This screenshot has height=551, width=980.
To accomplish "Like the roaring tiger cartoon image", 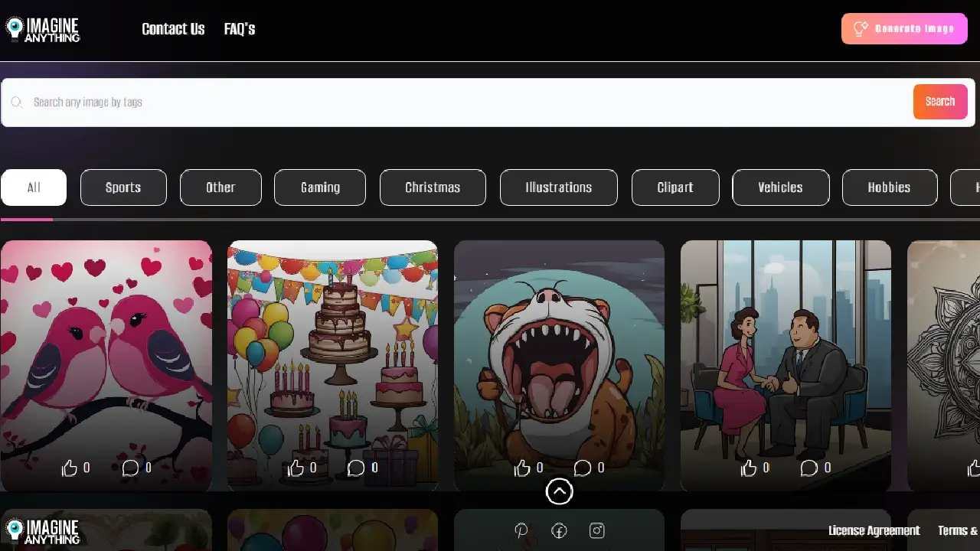I will pyautogui.click(x=523, y=468).
